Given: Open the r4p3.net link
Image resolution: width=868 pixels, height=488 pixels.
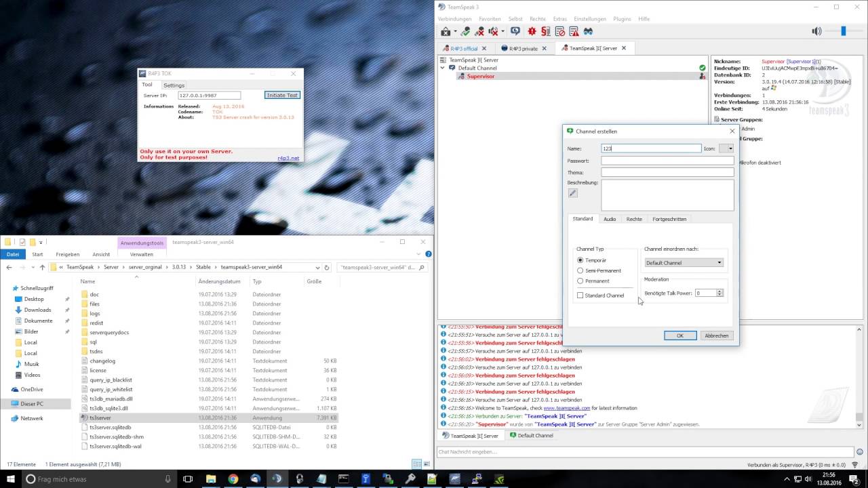Looking at the screenshot, I should (288, 158).
